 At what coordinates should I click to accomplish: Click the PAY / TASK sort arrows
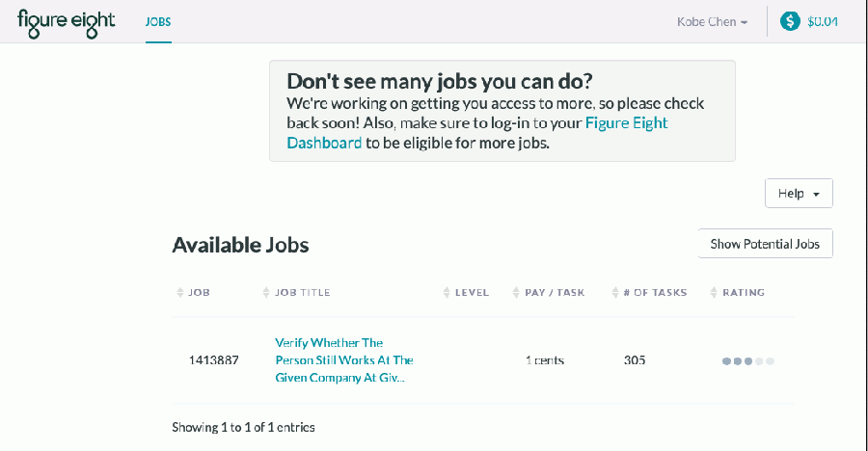pyautogui.click(x=516, y=293)
